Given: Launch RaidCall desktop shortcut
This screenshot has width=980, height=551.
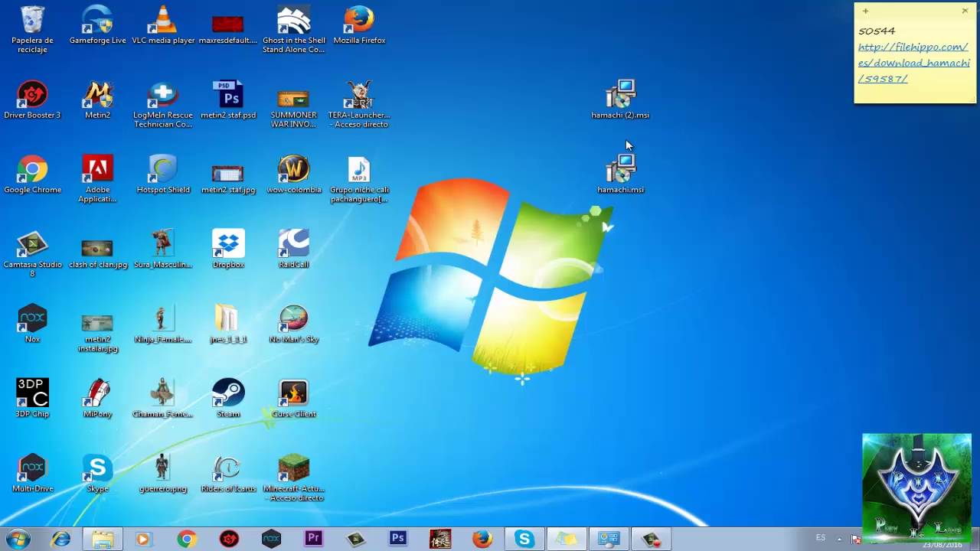Looking at the screenshot, I should coord(293,249).
